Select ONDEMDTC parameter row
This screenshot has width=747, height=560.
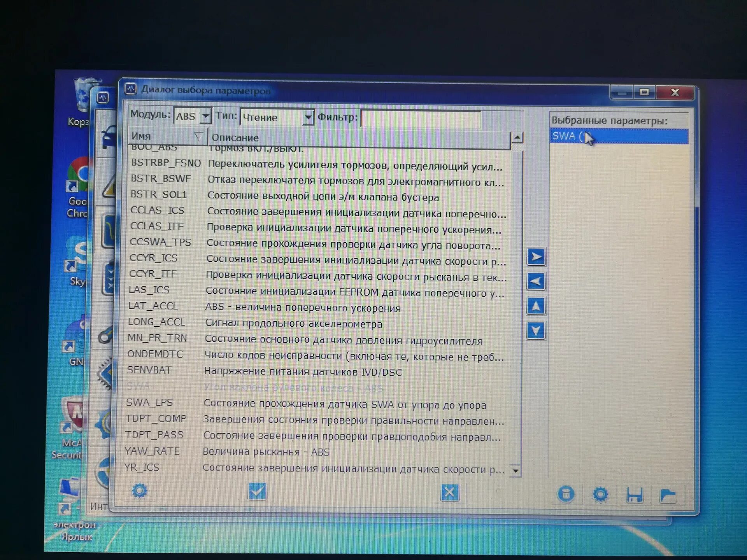pyautogui.click(x=316, y=355)
